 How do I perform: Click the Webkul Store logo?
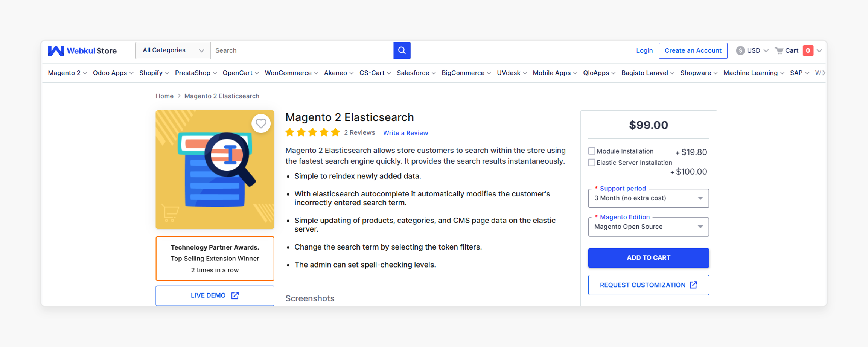[x=82, y=50]
